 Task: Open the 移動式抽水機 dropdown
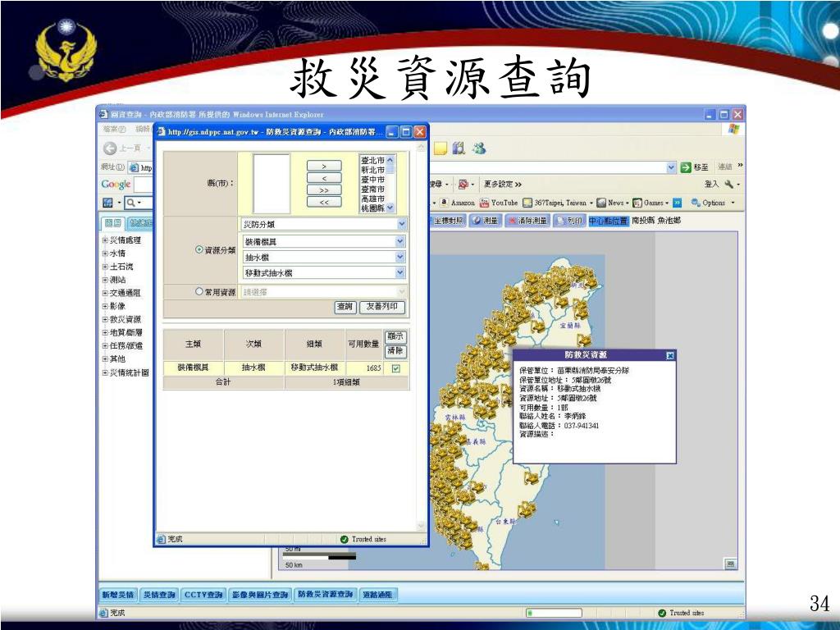pos(323,272)
